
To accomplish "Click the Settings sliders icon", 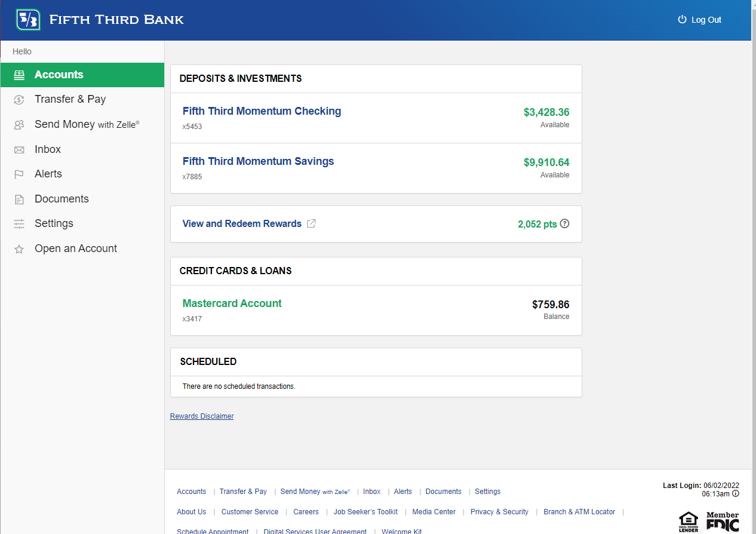I will [19, 224].
